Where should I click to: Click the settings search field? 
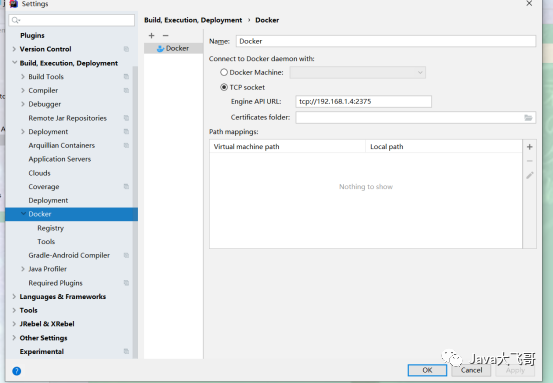click(72, 20)
